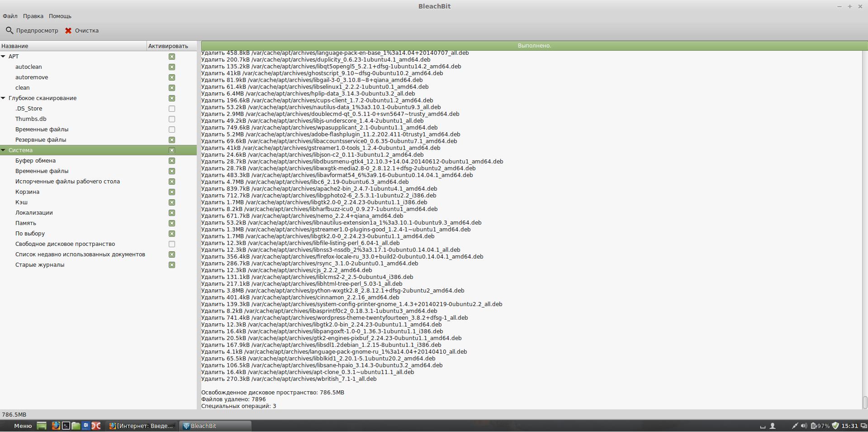The image size is (868, 432).
Task: Click the hplip-data log line
Action: tap(308, 94)
